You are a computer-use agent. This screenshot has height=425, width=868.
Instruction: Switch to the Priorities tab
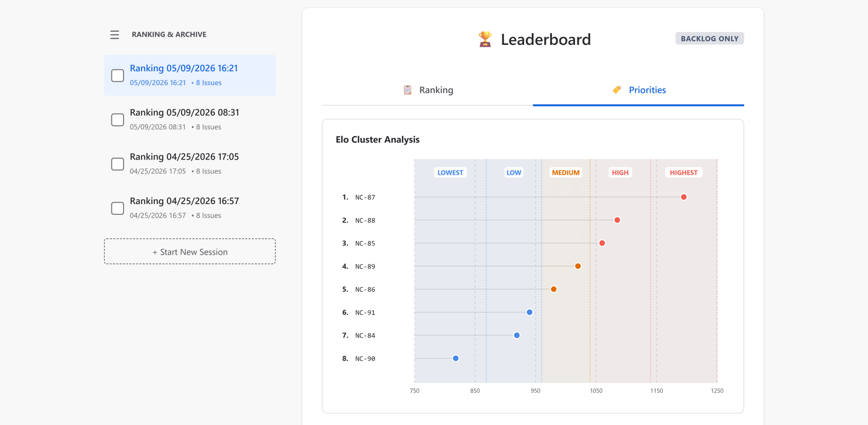639,90
